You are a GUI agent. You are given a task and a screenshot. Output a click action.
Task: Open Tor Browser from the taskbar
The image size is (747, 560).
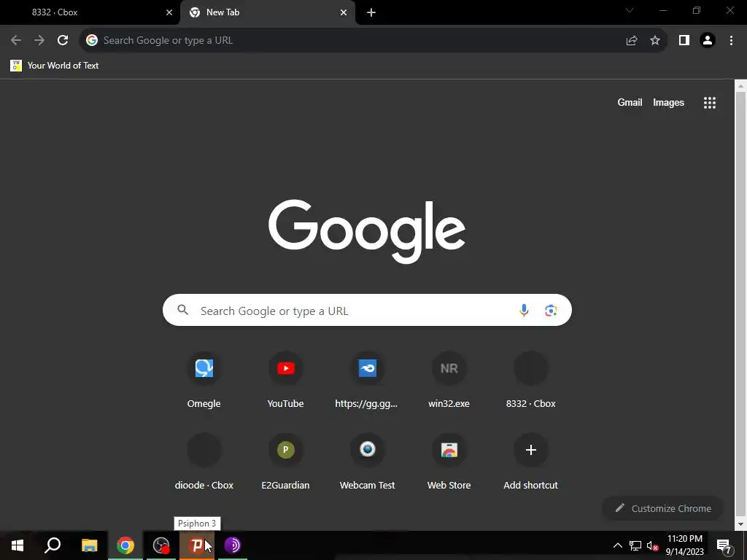(x=233, y=545)
